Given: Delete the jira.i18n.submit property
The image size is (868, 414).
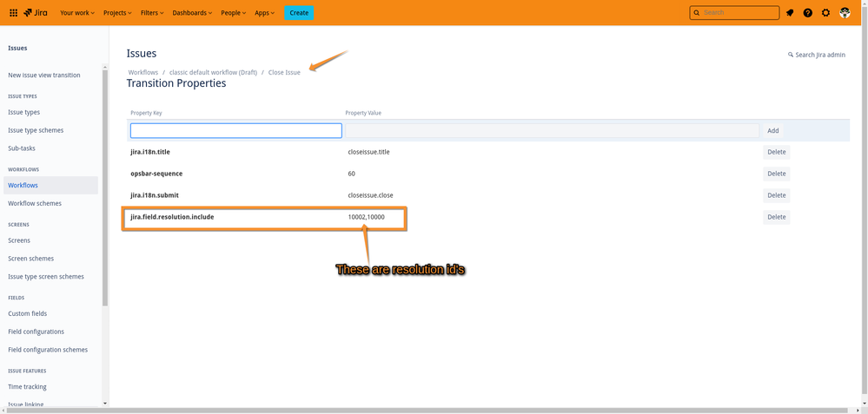Looking at the screenshot, I should coord(777,195).
